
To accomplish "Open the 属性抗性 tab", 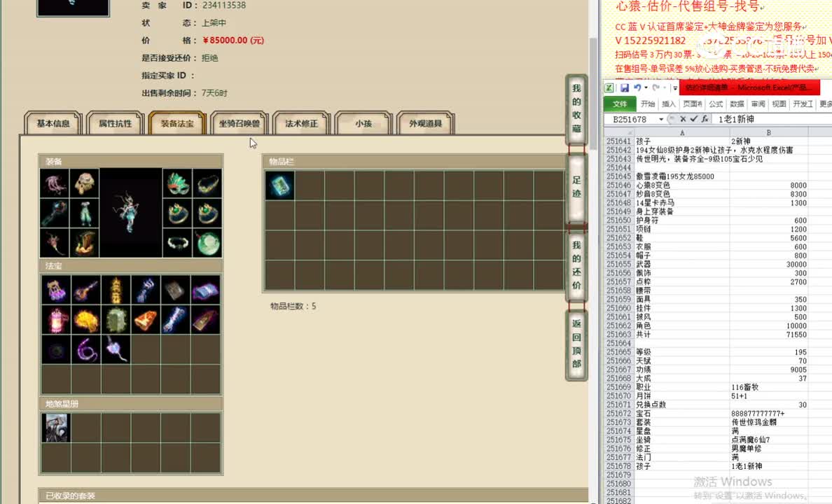I will click(x=115, y=124).
